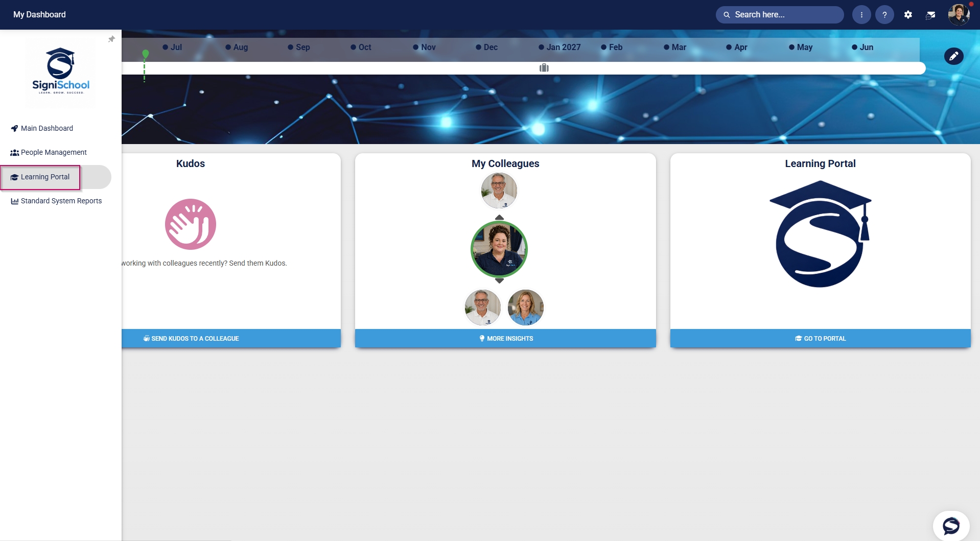
Task: Open the top manager's avatar in My Colleagues
Action: click(x=499, y=191)
